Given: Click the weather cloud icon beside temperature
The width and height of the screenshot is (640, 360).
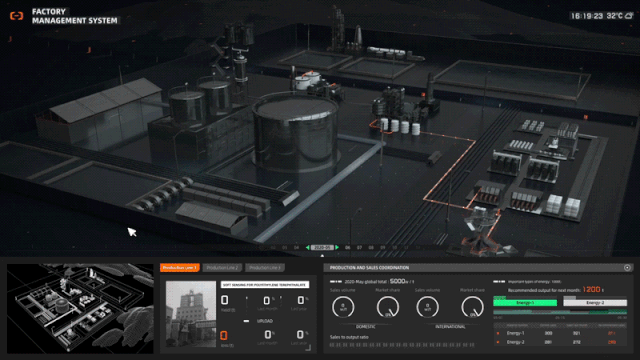Looking at the screenshot, I should click(629, 16).
